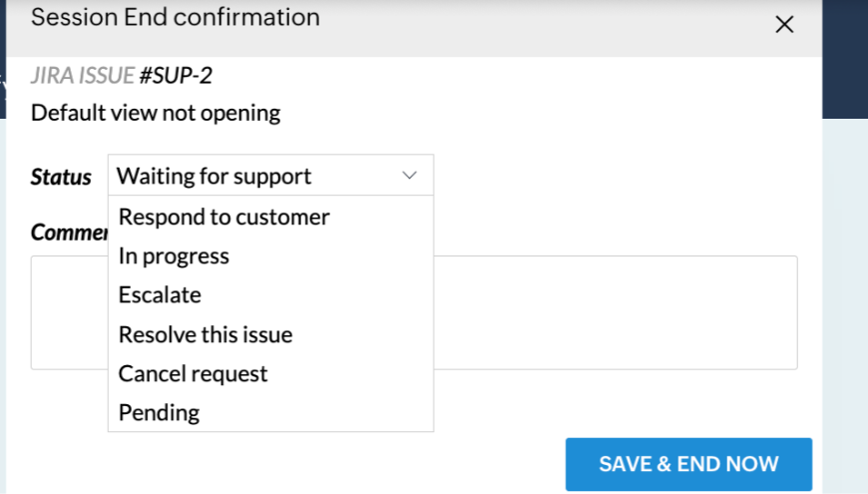Click the 'Default view not opening' summary

click(x=156, y=113)
